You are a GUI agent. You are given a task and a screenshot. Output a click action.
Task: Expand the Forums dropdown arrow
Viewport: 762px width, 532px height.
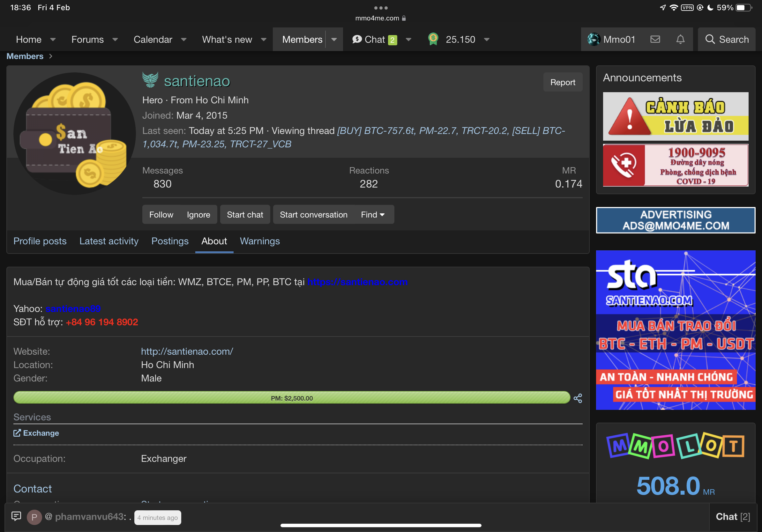click(x=115, y=40)
